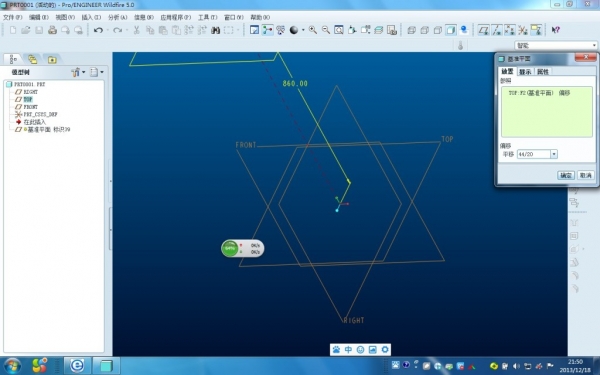Click the offset translation value field
The height and width of the screenshot is (375, 600).
click(x=533, y=154)
